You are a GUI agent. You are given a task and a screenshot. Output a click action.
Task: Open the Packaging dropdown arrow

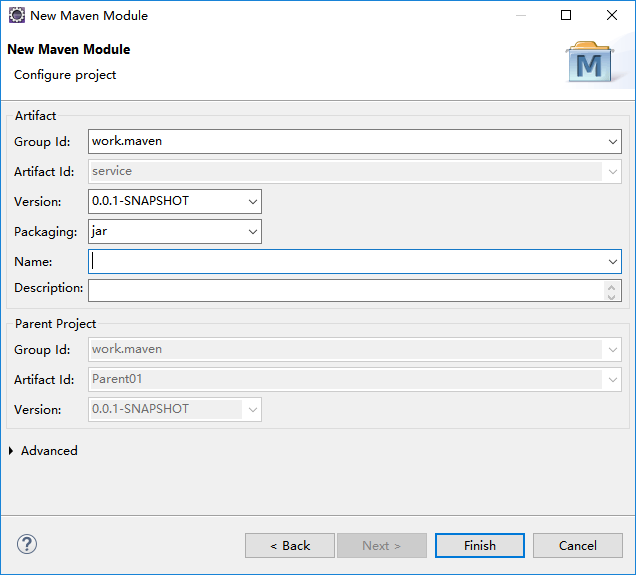(253, 232)
